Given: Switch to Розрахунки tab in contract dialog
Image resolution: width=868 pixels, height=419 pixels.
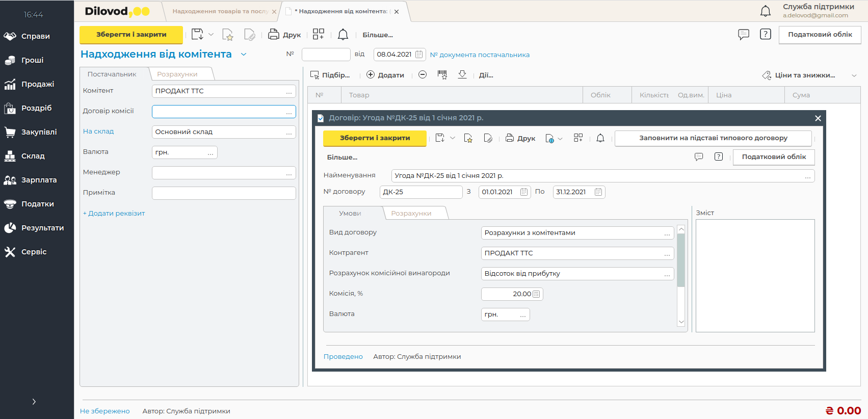Looking at the screenshot, I should click(x=411, y=213).
